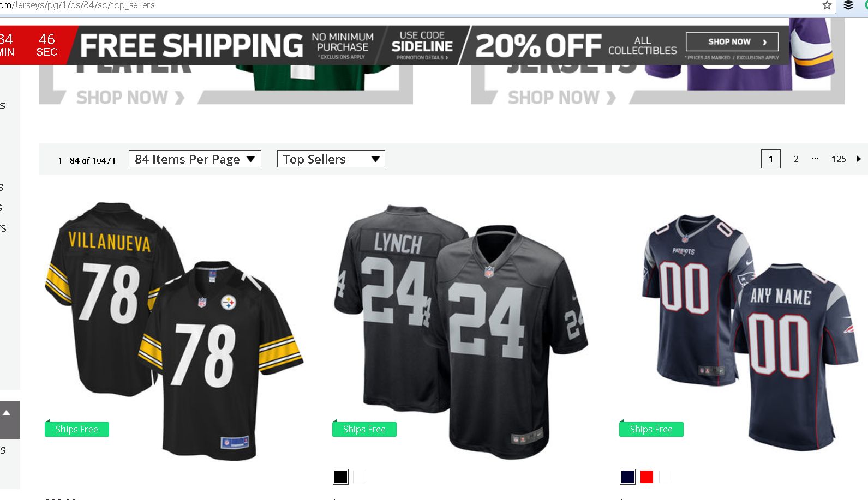
Task: Go to page 2 of results
Action: (x=796, y=159)
